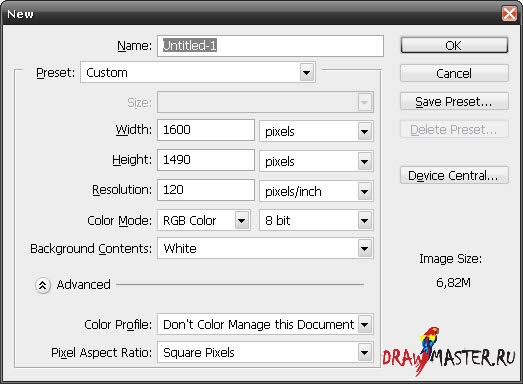The width and height of the screenshot is (523, 384).
Task: Click the Cancel button
Action: tap(454, 73)
